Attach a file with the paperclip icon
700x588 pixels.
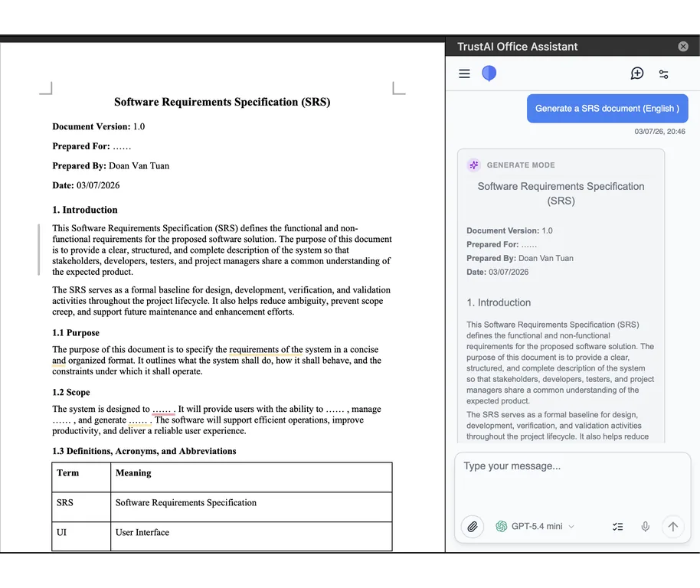473,527
